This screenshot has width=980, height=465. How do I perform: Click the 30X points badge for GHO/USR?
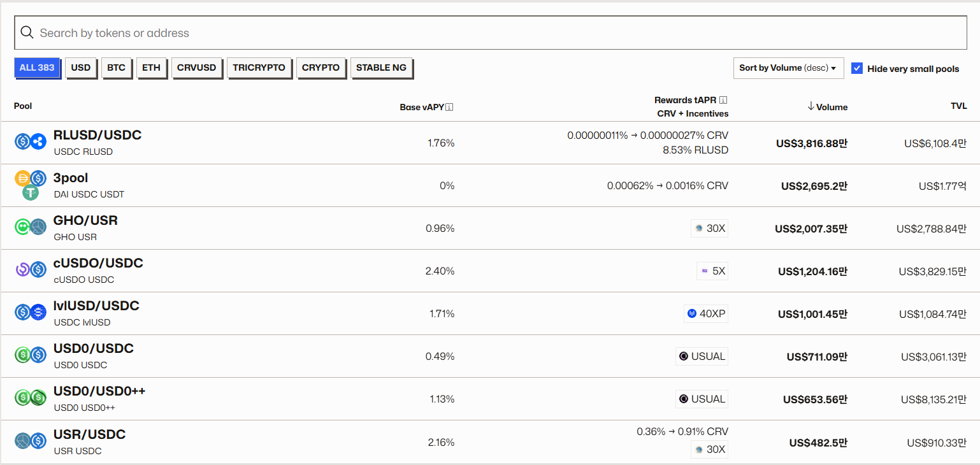point(709,228)
